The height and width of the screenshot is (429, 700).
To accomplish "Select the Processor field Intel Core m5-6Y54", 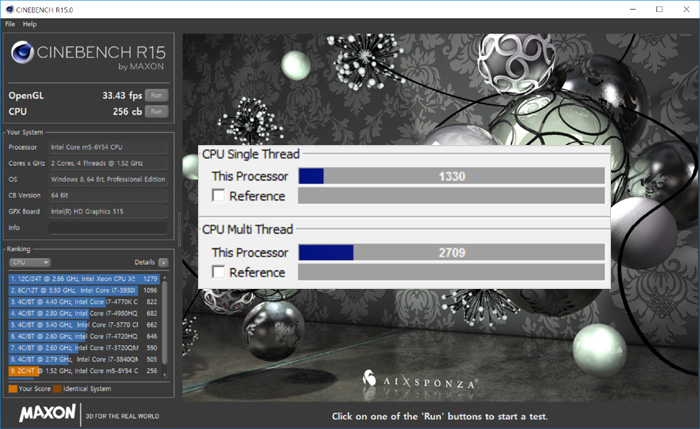I will point(108,147).
